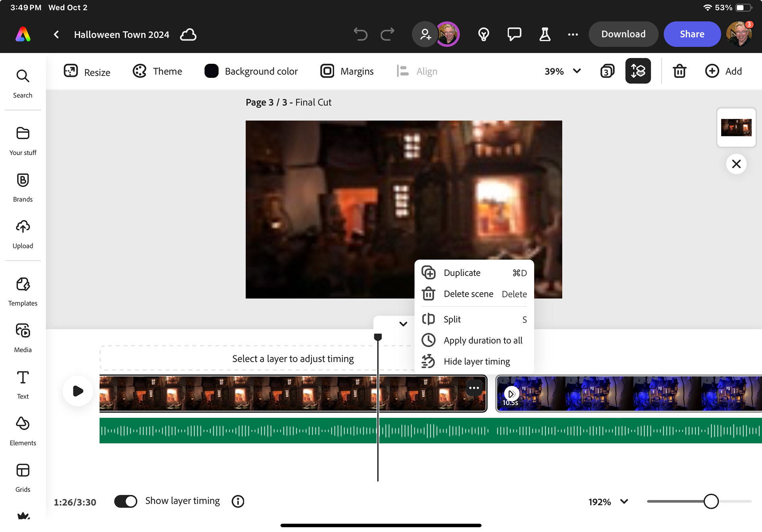Play the video timeline
The height and width of the screenshot is (532, 762).
[x=78, y=391]
